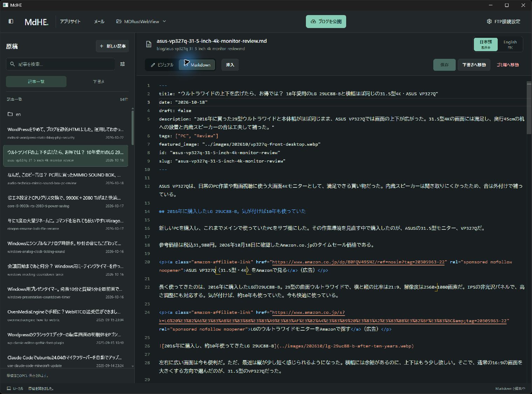Open the 9900K＋2080 Ti power saving article
The width and height of the screenshot is (532, 394).
click(65, 201)
